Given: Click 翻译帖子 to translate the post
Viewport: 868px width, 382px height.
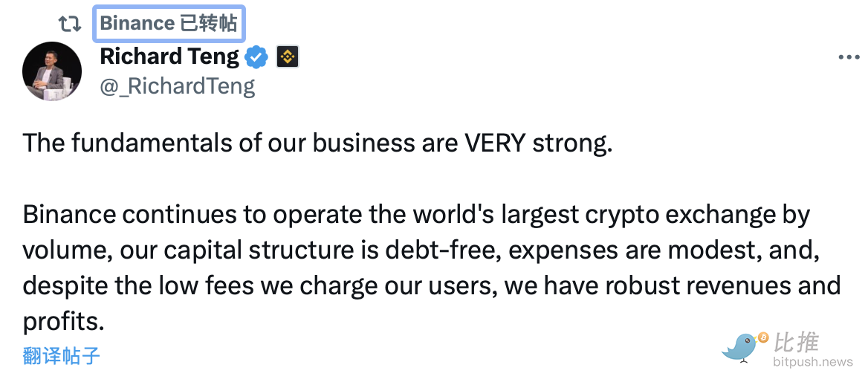Looking at the screenshot, I should pos(61,355).
